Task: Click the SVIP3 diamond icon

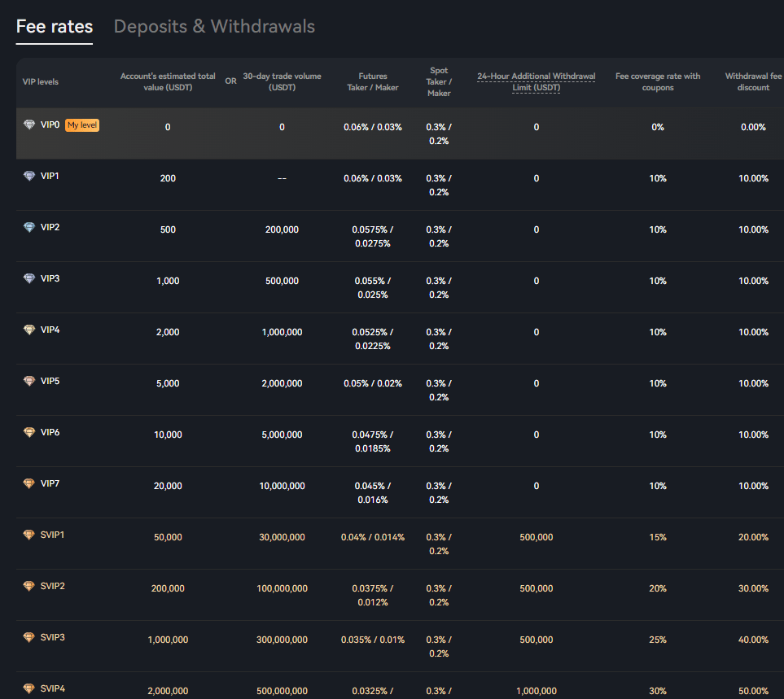Action: [x=29, y=638]
